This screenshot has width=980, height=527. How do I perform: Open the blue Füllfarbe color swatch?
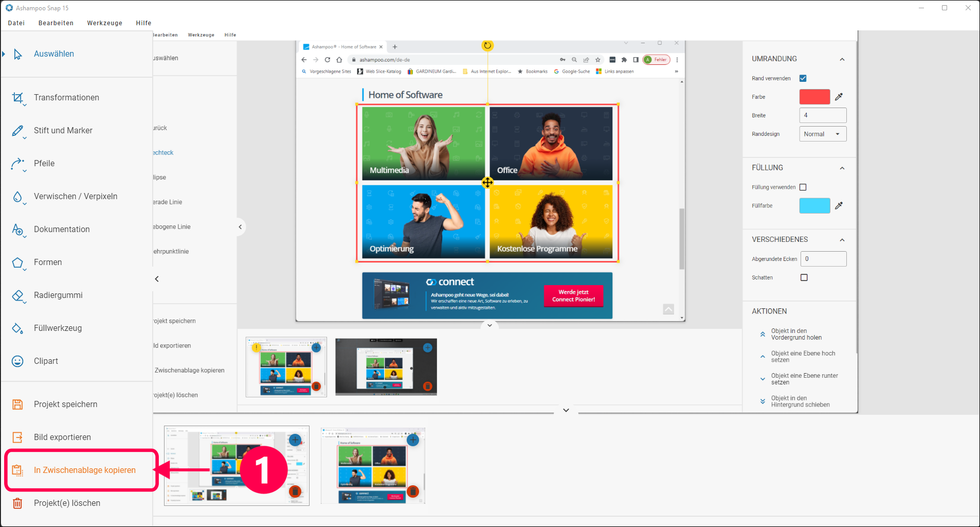tap(814, 206)
